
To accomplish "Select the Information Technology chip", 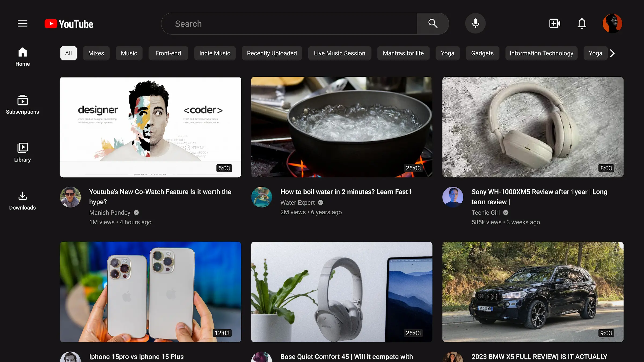I will click(x=541, y=53).
